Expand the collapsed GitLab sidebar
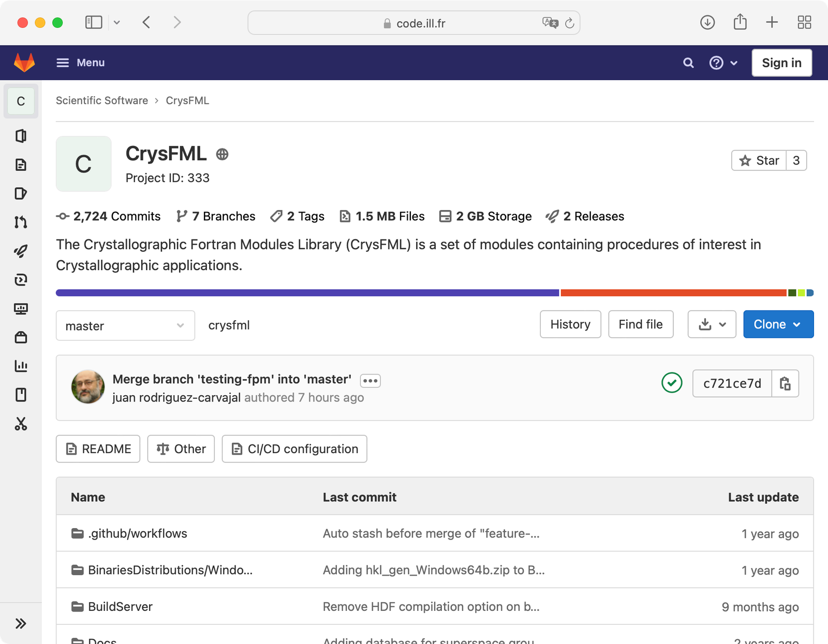This screenshot has height=644, width=828. [x=21, y=623]
